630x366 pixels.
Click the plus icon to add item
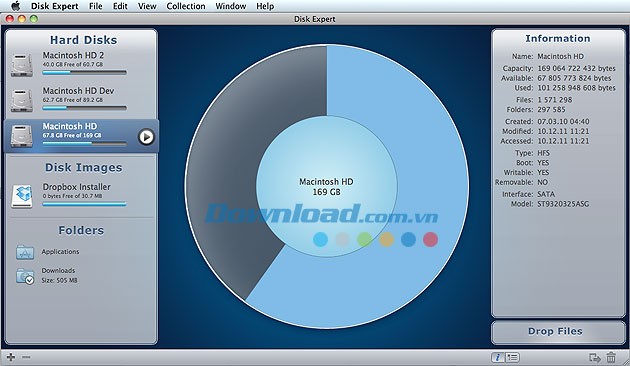(x=11, y=357)
